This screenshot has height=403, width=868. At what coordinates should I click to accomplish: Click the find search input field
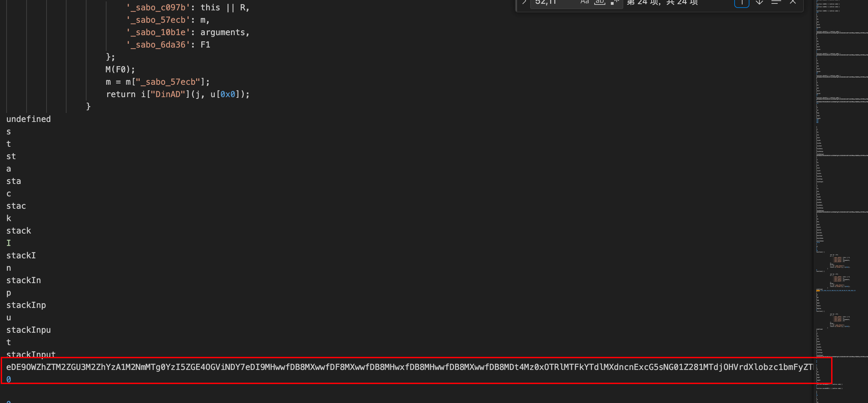point(555,2)
